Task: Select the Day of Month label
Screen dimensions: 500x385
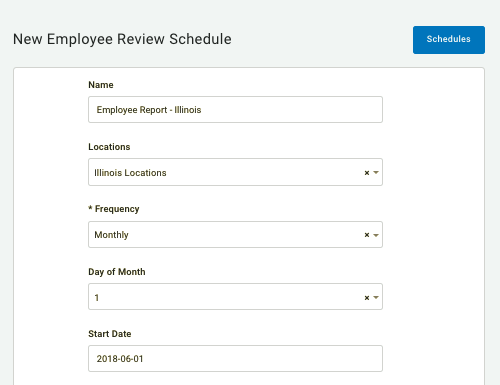Action: 117,272
